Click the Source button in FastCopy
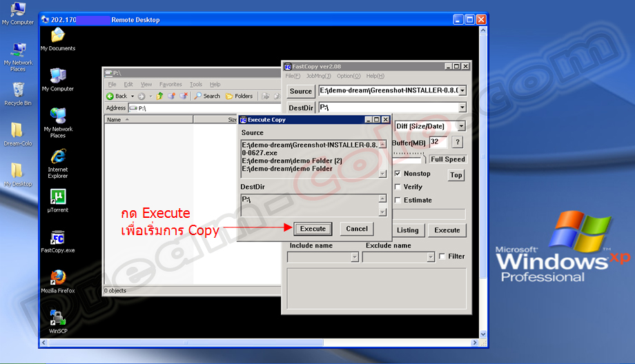Viewport: 635px width, 364px height. [x=300, y=92]
